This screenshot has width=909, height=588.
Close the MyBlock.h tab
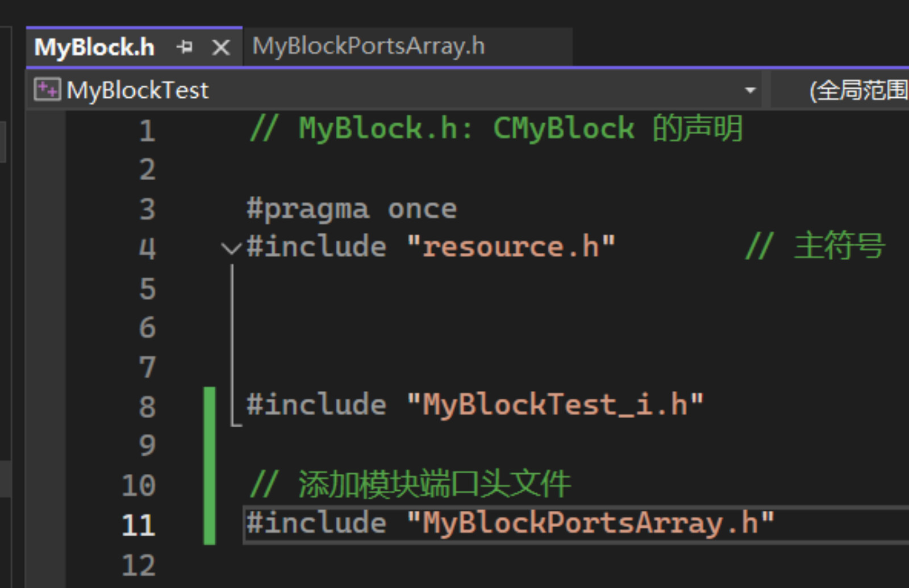(221, 47)
